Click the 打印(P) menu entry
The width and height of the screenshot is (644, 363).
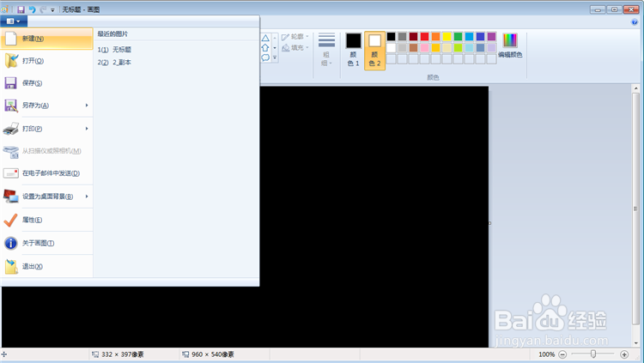coord(47,129)
